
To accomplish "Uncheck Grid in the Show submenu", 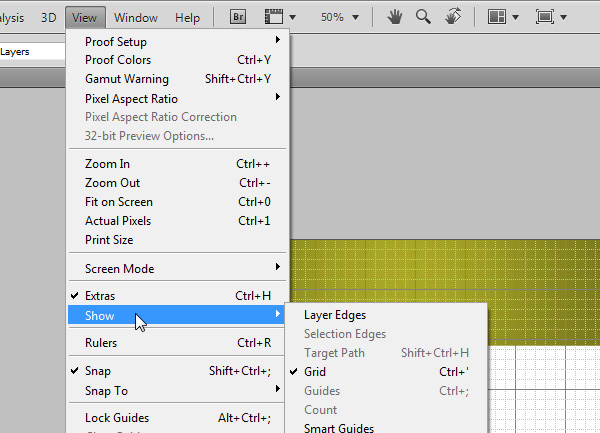I will coord(386,372).
